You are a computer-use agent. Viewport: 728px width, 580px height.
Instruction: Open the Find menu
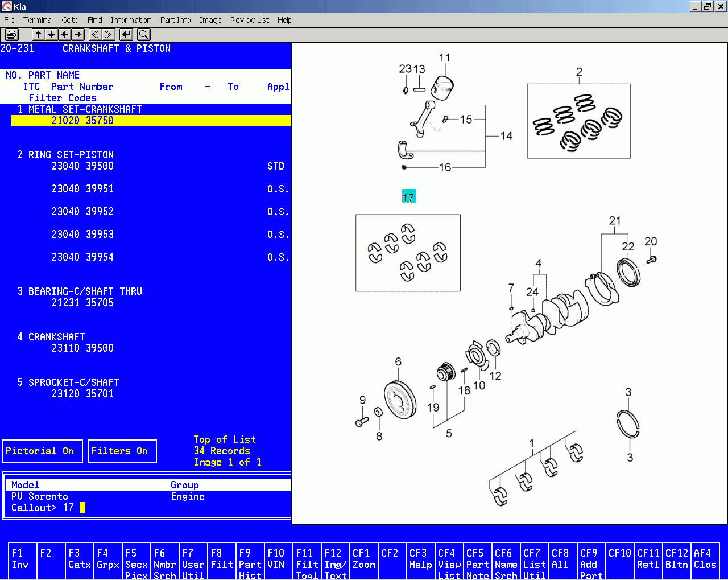tap(95, 20)
